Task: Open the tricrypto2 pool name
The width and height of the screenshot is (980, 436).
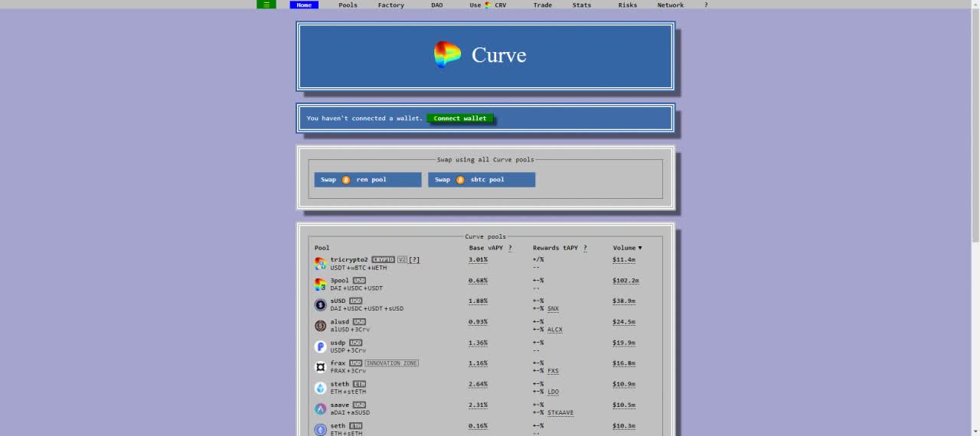Action: pyautogui.click(x=349, y=259)
